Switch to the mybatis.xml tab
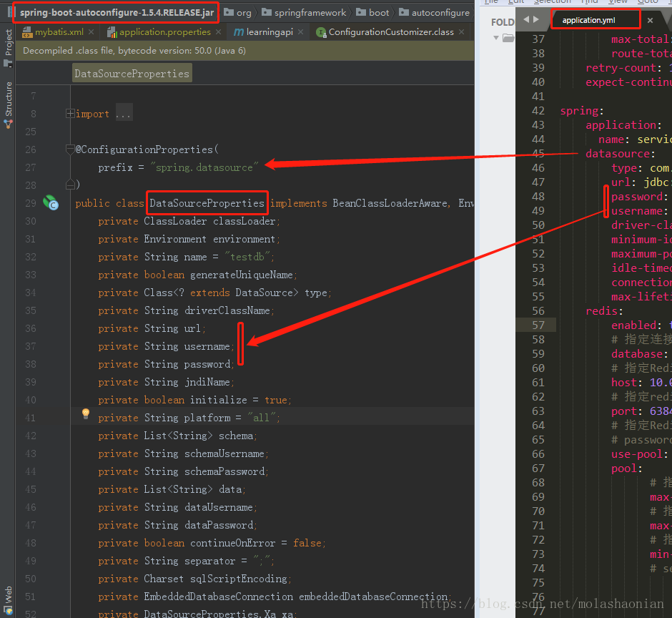Screen dimensions: 672x618 pyautogui.click(x=59, y=32)
